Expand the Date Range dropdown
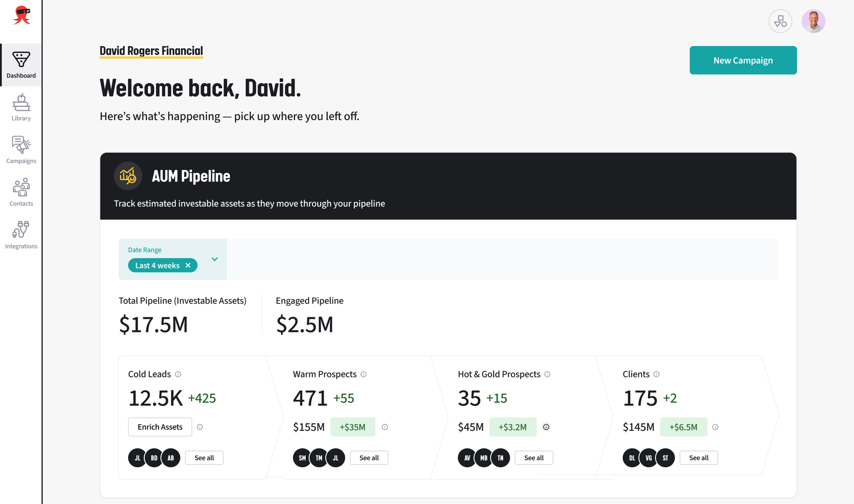The height and width of the screenshot is (504, 854). (214, 259)
